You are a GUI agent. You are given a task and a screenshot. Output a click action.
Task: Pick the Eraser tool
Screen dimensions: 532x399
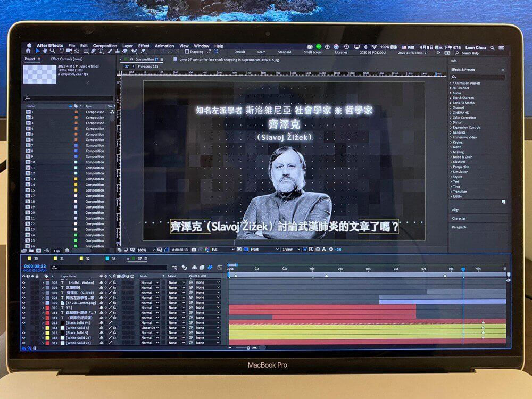[x=125, y=51]
